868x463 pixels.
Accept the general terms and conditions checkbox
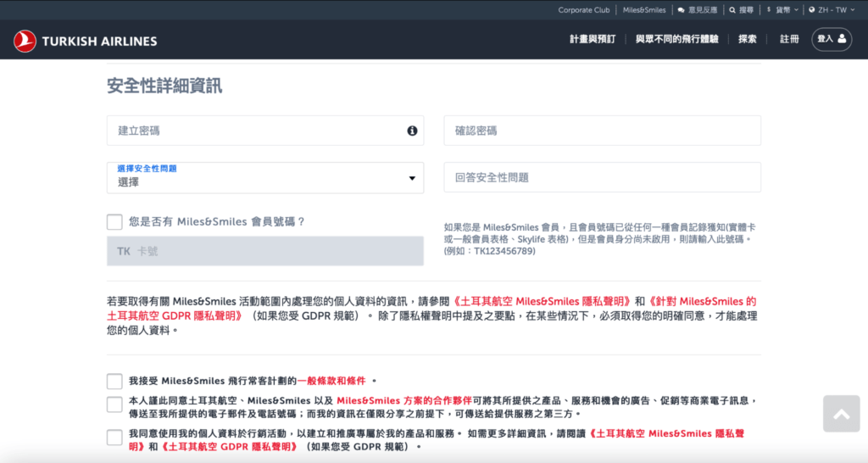(114, 381)
